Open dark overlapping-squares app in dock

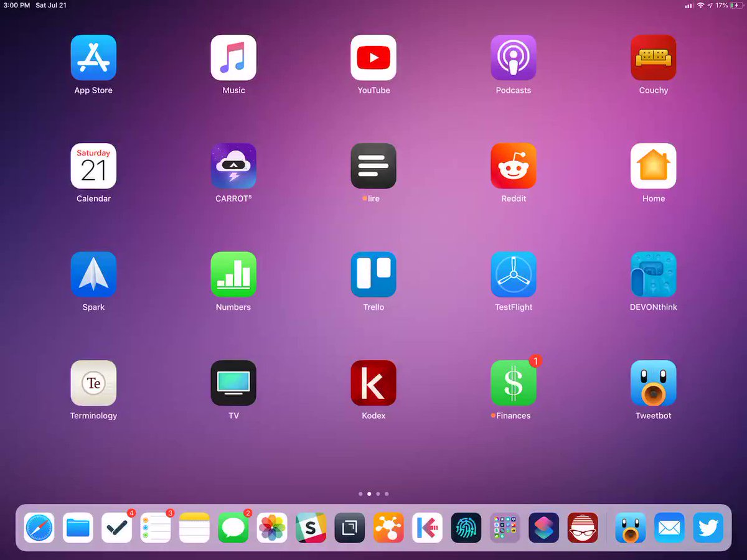point(350,528)
